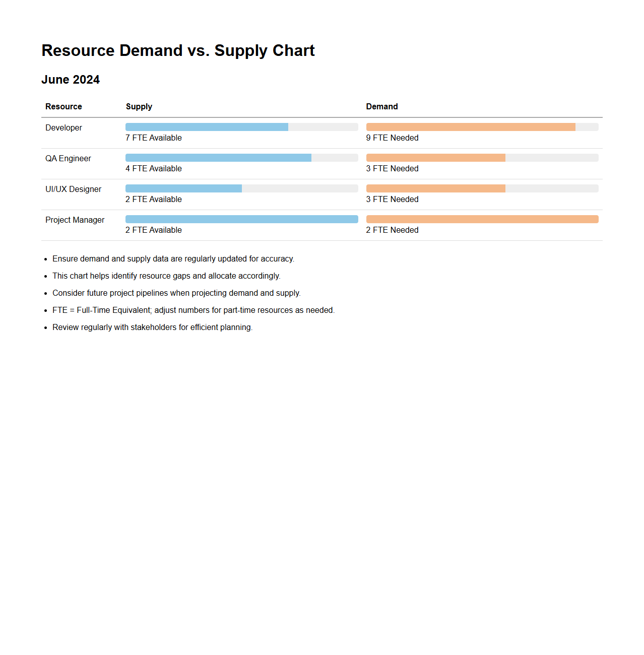The height and width of the screenshot is (655, 644).
Task: Click the '7 FTE Available' text
Action: (154, 138)
